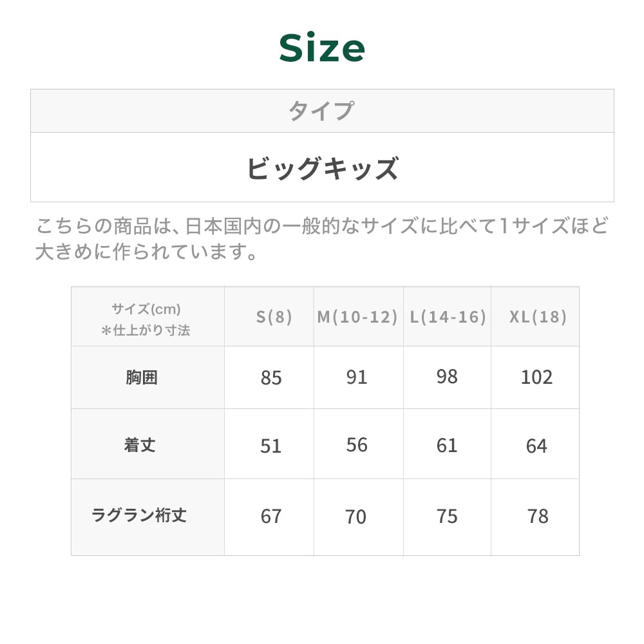Click the 胸囲 row label

[142, 377]
